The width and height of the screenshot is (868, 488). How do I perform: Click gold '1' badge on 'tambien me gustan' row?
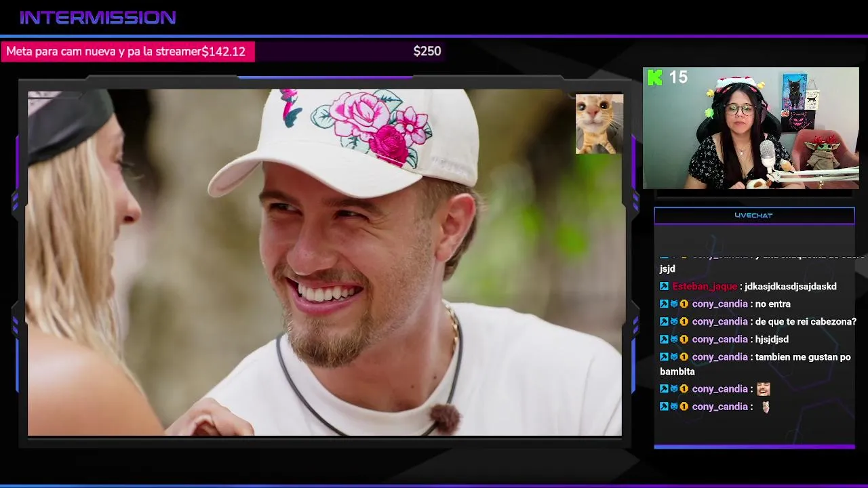click(x=684, y=357)
